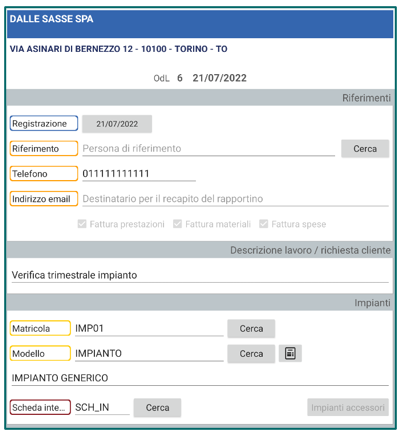
Task: Click the Modello IMPIANTO input field
Action: click(149, 354)
